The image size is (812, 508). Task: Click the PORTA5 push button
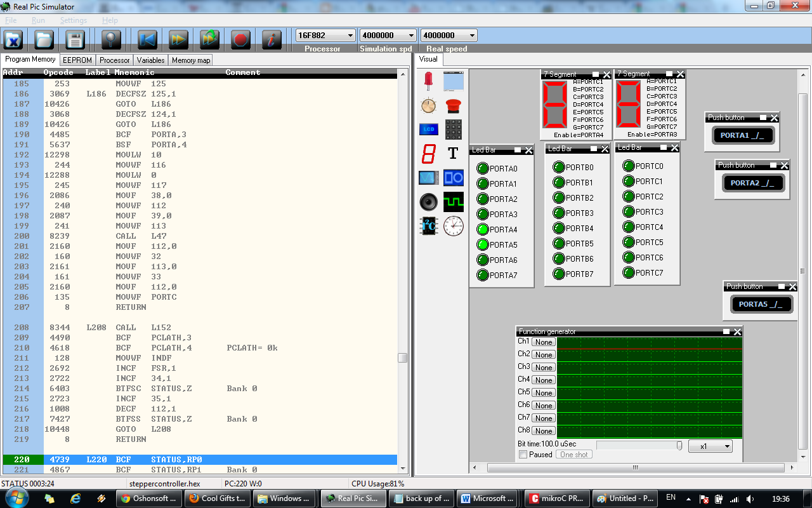[x=761, y=304]
